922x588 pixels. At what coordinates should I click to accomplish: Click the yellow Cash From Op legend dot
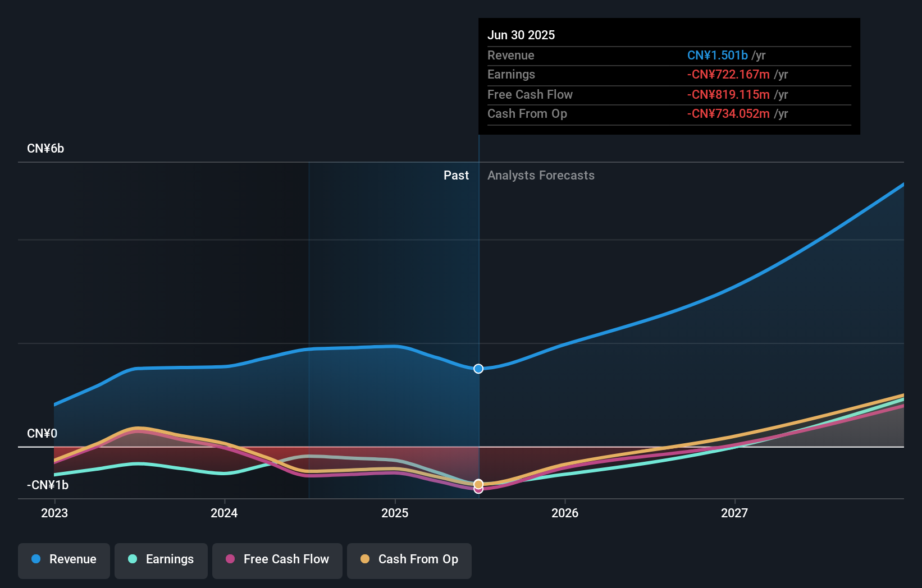coord(366,559)
